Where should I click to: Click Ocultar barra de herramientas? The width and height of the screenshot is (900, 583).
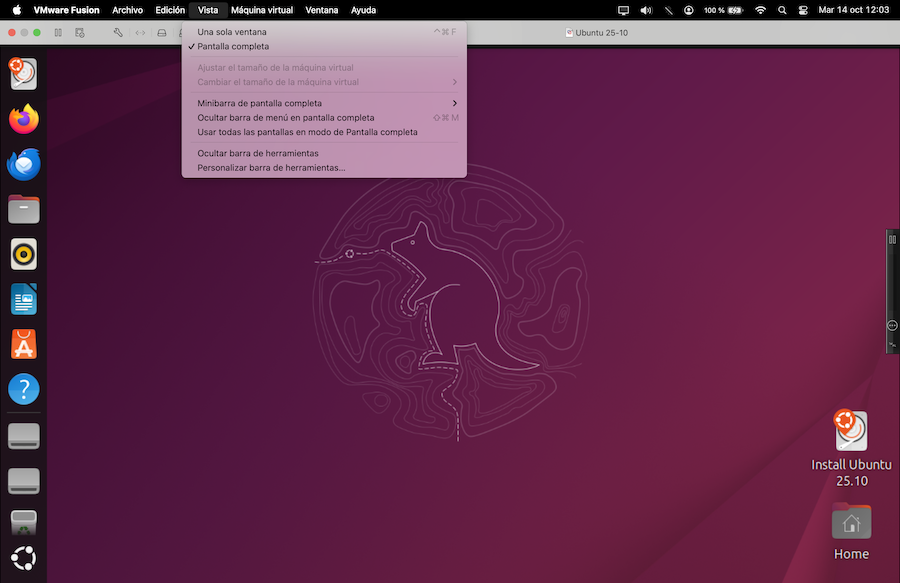tap(258, 153)
